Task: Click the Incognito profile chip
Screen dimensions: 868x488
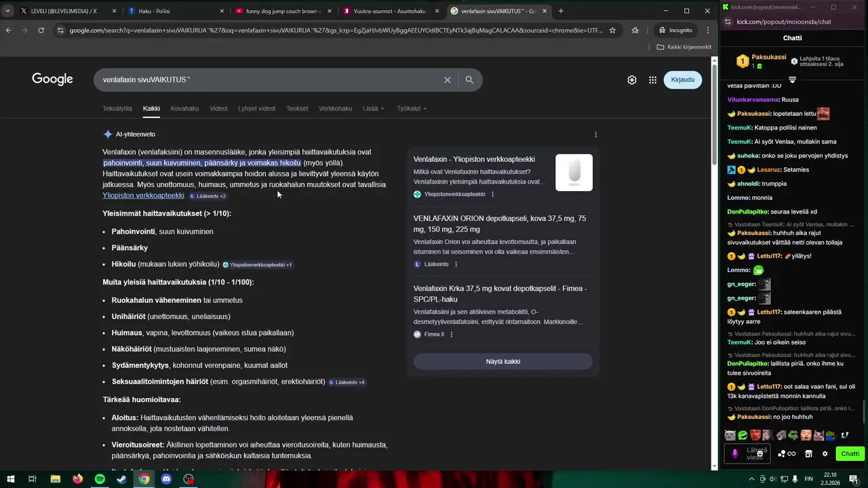Action: click(x=675, y=30)
